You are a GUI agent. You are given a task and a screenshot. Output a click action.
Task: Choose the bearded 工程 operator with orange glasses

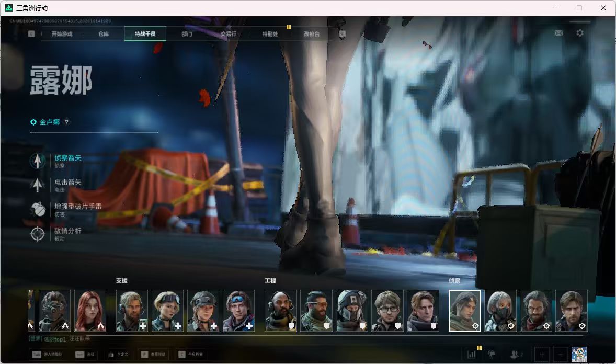(316, 311)
